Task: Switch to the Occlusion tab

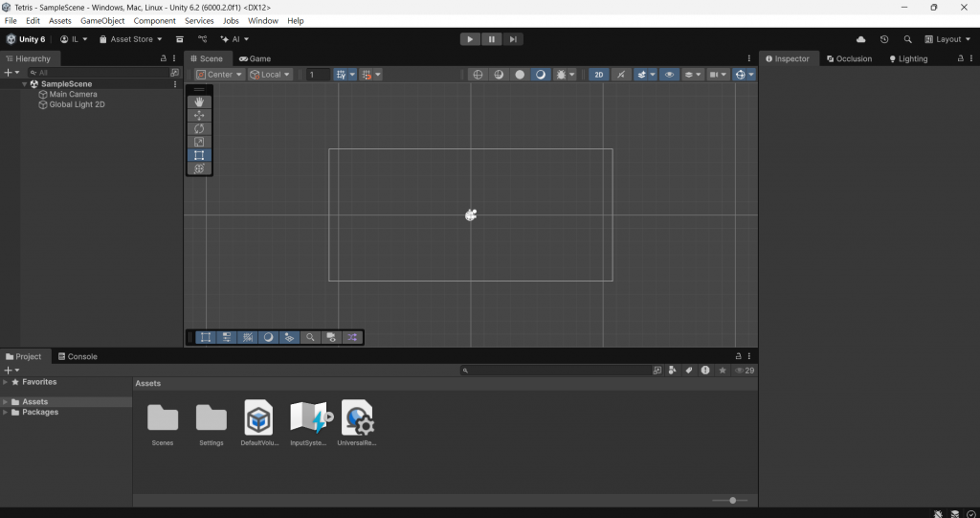Action: pos(849,58)
